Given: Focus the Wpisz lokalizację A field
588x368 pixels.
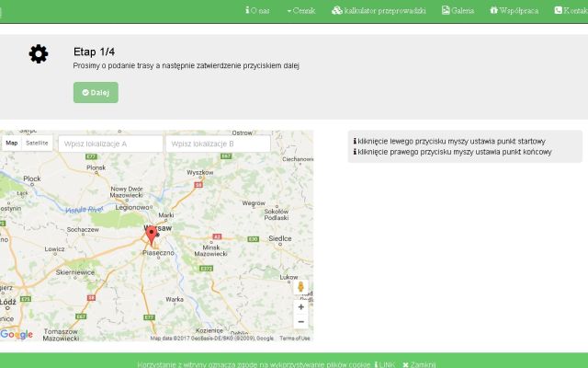Looking at the screenshot, I should pos(110,144).
